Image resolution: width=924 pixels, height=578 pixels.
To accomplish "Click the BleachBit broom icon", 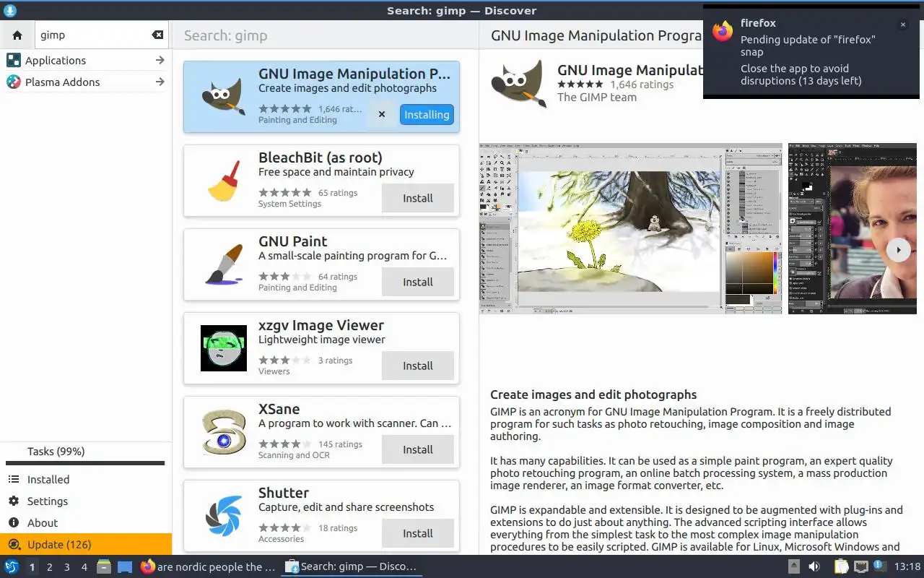I will click(x=223, y=181).
